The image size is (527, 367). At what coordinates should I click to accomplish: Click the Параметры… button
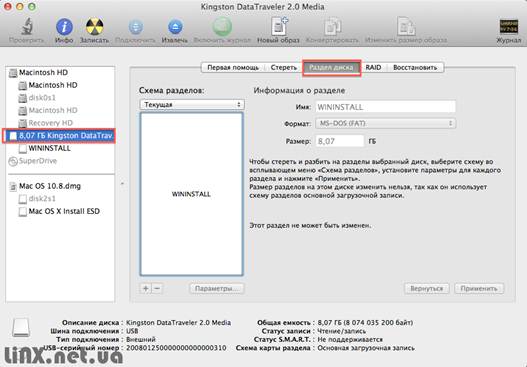point(217,288)
